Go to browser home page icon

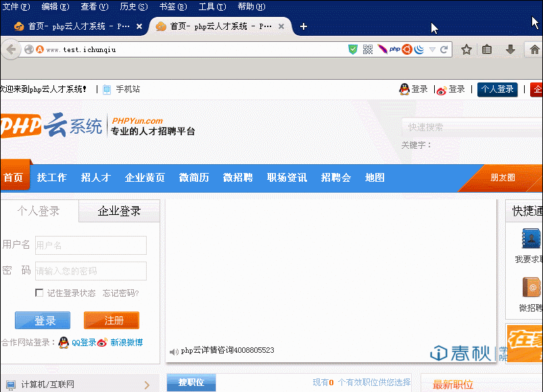pos(534,49)
